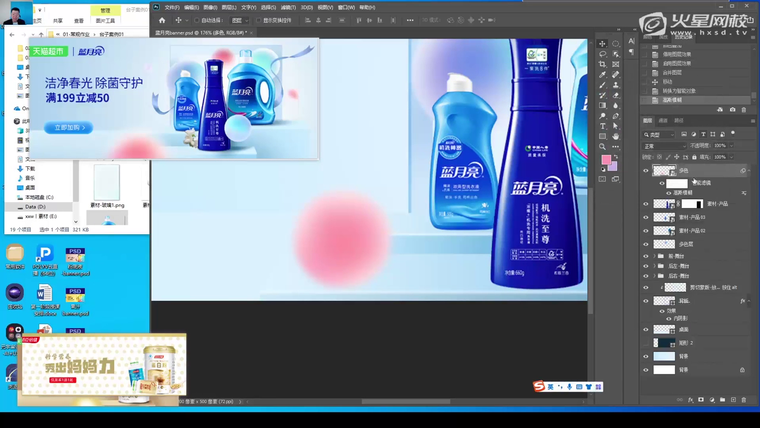Hide the 多色 layer using eye icon

[x=646, y=171]
